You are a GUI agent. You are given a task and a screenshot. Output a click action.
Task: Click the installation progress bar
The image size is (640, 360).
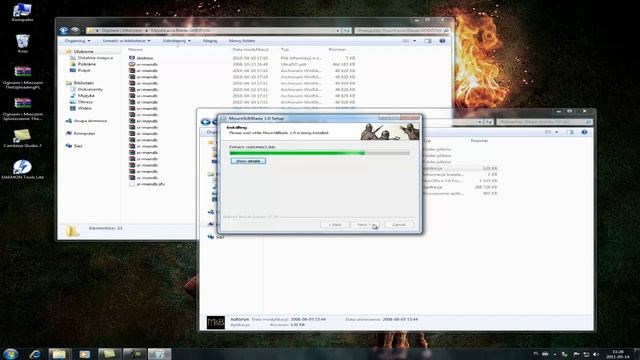(319, 153)
